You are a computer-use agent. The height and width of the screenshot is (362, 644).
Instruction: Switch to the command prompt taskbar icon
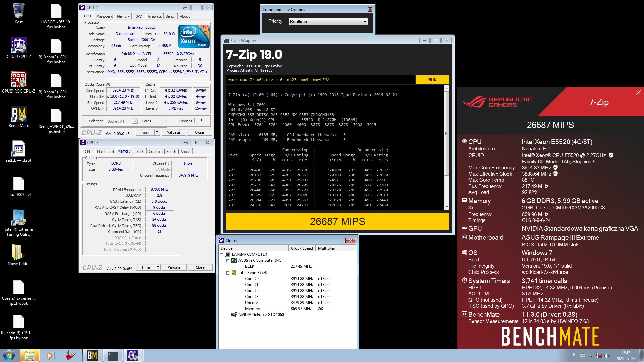click(113, 355)
